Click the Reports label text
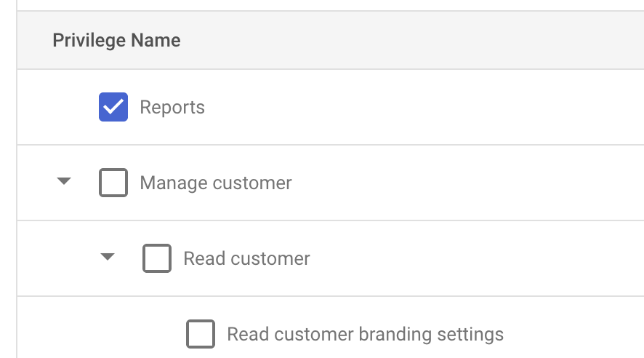 pos(172,108)
